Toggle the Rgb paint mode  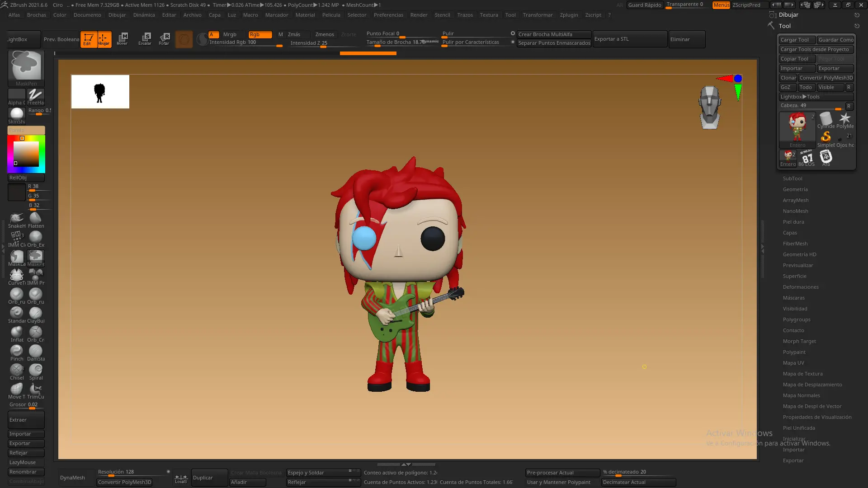pyautogui.click(x=260, y=34)
